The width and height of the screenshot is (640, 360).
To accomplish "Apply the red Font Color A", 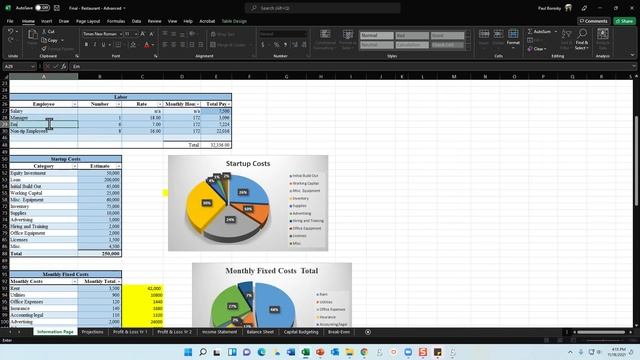I will point(147,44).
